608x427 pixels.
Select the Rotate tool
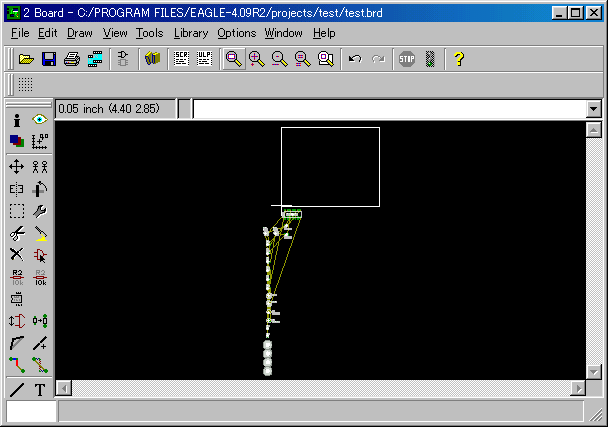(x=40, y=189)
